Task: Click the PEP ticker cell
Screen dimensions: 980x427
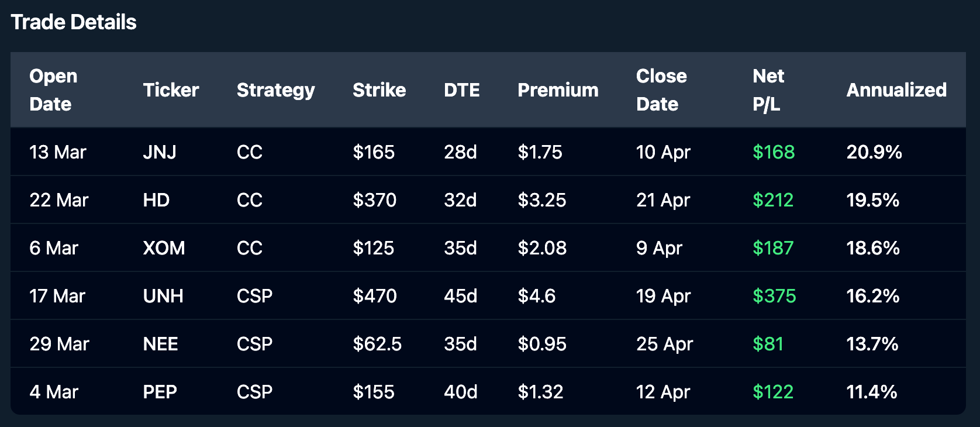Action: point(160,392)
